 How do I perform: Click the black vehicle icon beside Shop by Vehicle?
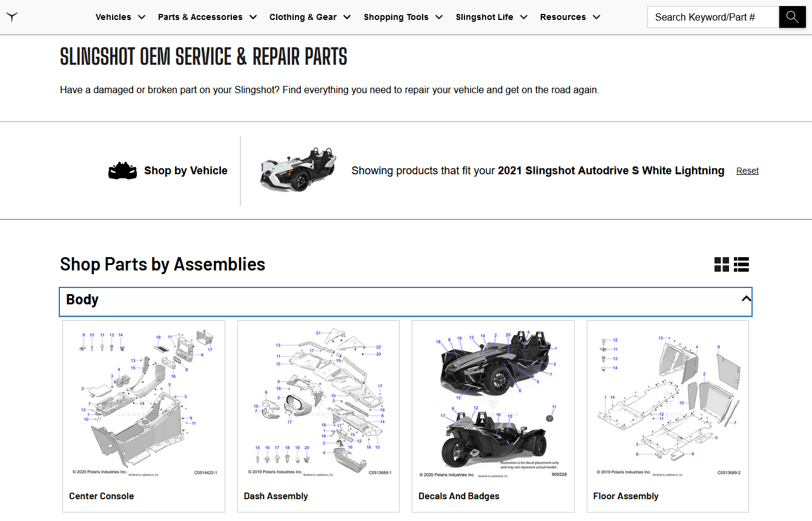tap(122, 171)
